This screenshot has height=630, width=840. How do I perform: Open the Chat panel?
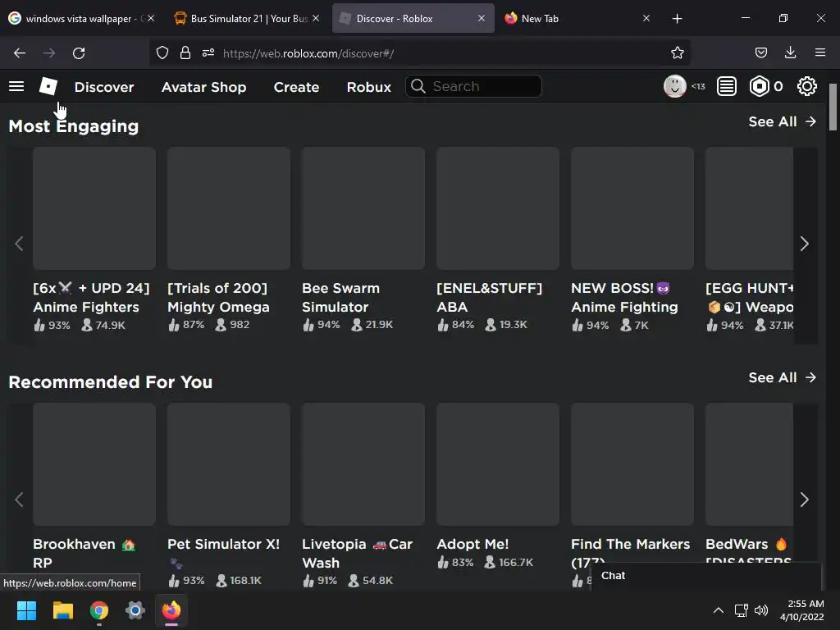pyautogui.click(x=705, y=576)
